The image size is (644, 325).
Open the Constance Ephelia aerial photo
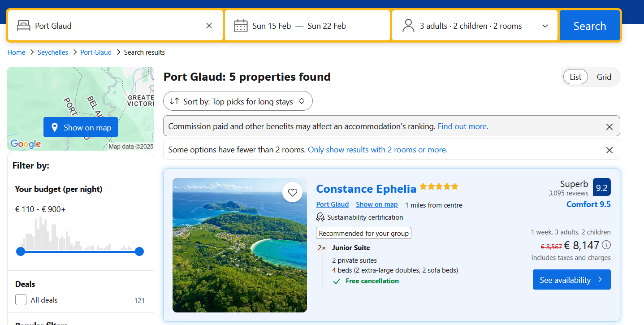[239, 245]
